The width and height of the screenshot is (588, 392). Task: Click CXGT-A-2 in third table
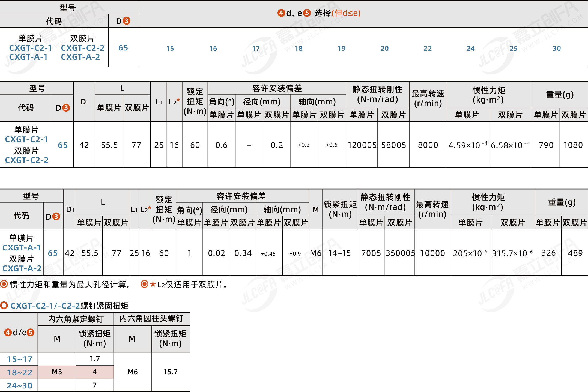click(x=22, y=268)
